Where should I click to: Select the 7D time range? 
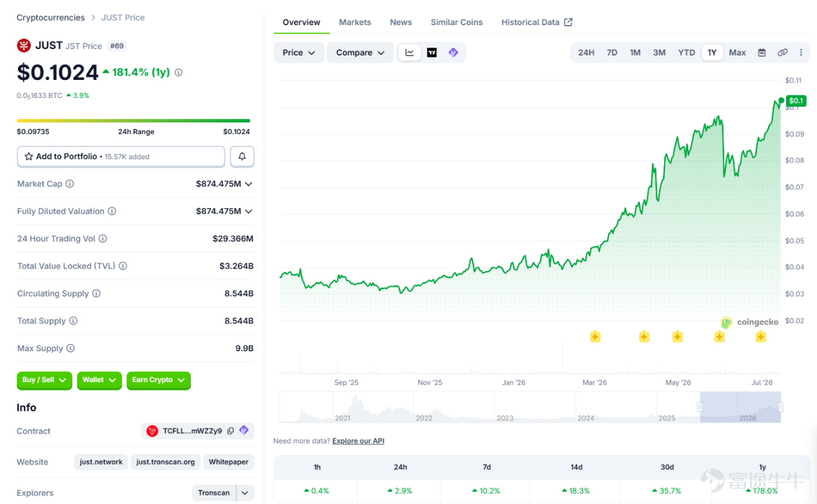coord(612,53)
